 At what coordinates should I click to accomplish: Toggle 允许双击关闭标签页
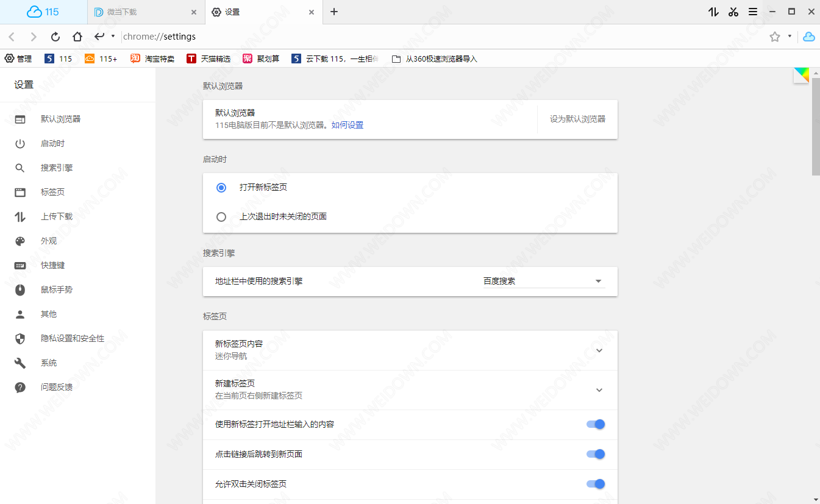[596, 484]
